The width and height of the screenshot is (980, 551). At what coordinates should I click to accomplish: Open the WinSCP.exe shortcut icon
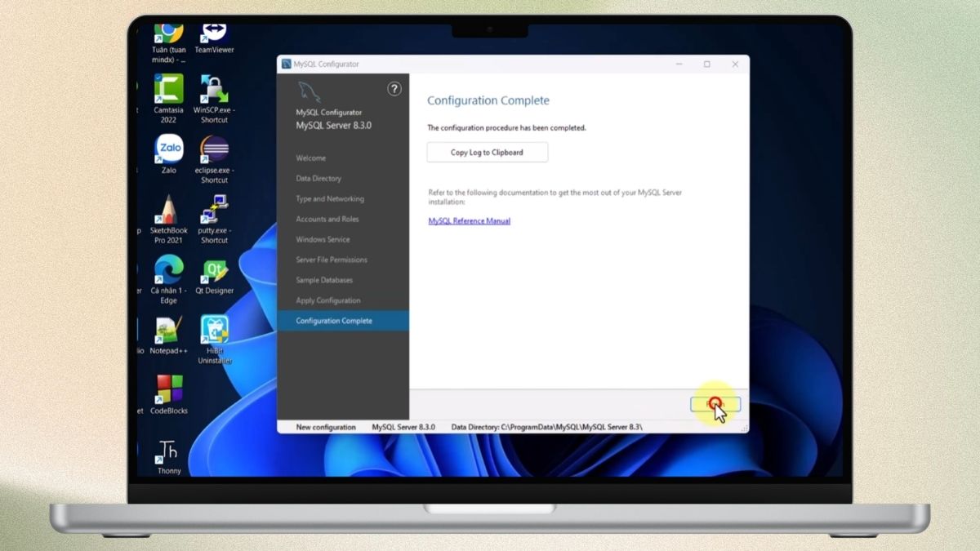pos(214,88)
